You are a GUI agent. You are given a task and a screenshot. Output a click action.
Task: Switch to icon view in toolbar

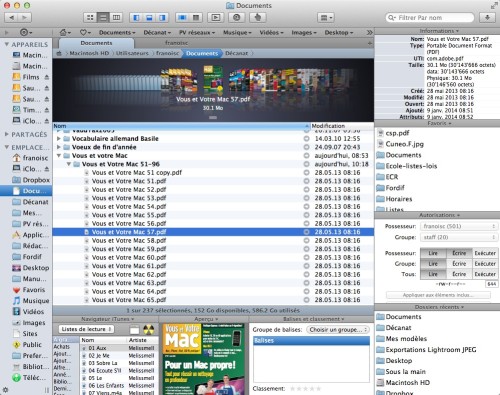coord(90,17)
